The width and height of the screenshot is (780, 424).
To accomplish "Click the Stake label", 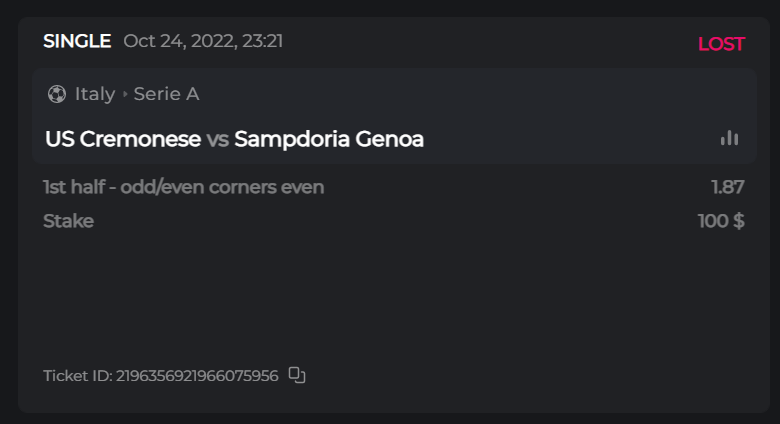I will pyautogui.click(x=68, y=221).
